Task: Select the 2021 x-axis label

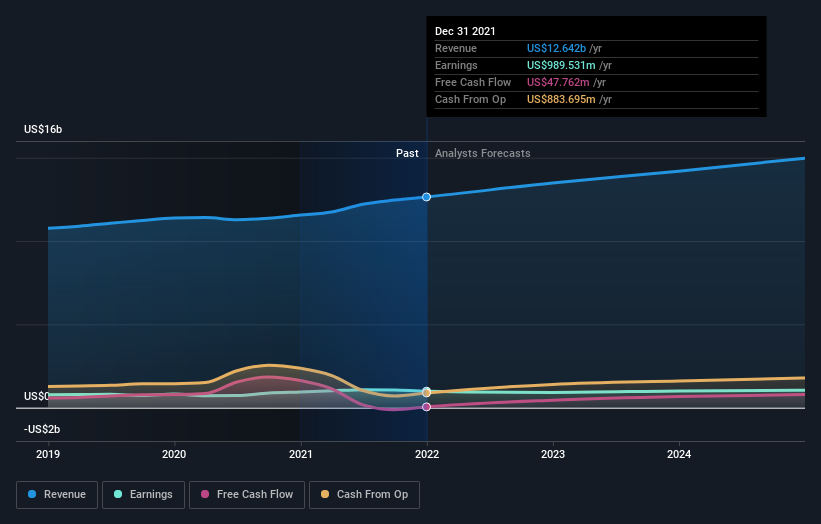Action: click(301, 454)
